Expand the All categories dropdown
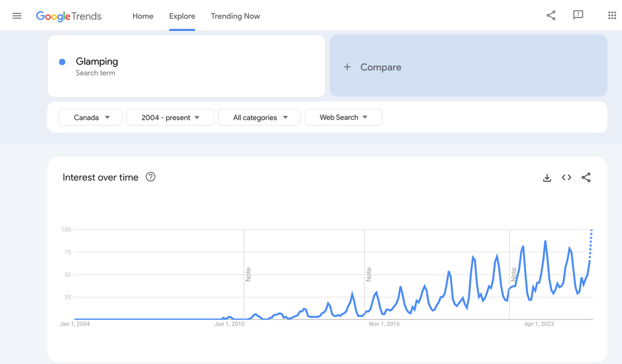 coord(260,118)
